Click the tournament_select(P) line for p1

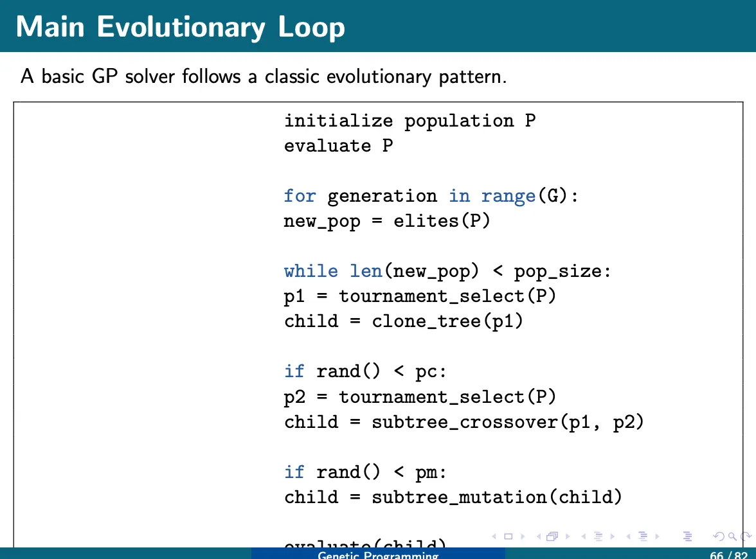(x=420, y=296)
